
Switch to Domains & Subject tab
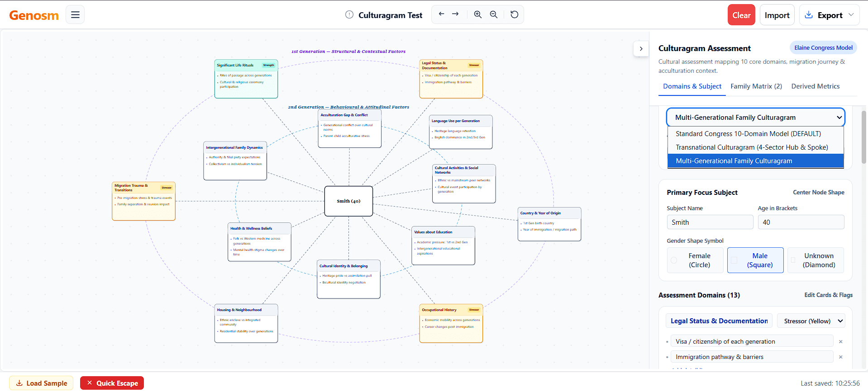click(x=692, y=86)
